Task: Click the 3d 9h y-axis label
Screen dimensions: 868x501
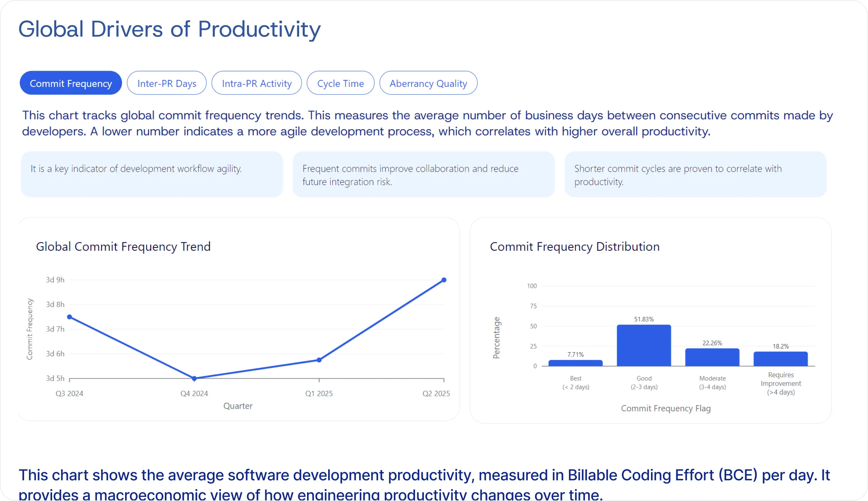Action: coord(55,280)
